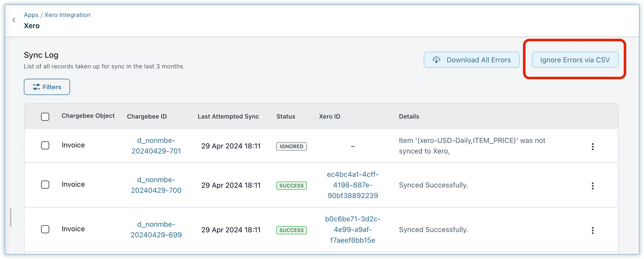Open kebab menu for invoice 20240429-700
Viewport: 644px width, 259px height.
[592, 186]
